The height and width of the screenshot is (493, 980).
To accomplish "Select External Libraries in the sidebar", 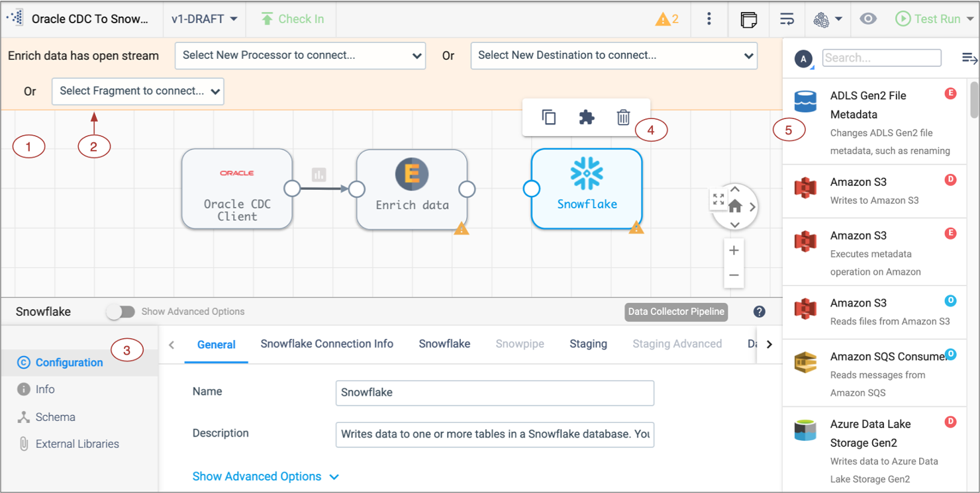I will click(79, 444).
